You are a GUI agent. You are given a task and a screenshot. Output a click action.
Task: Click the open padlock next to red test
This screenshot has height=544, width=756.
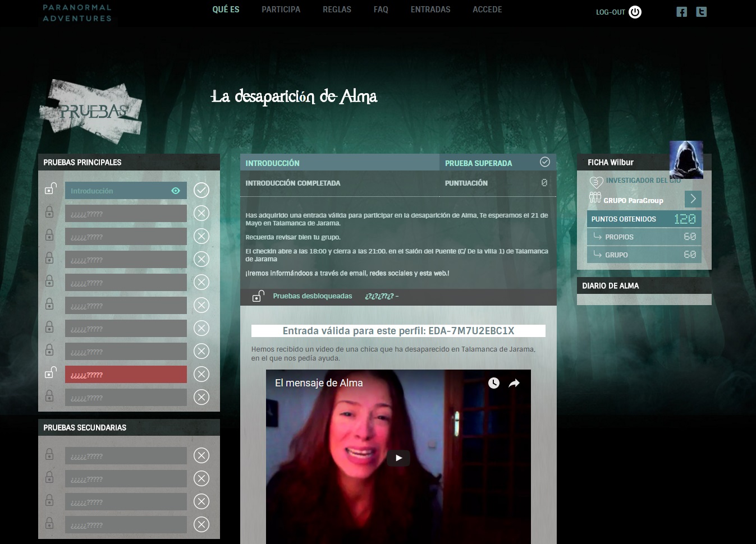tap(51, 372)
